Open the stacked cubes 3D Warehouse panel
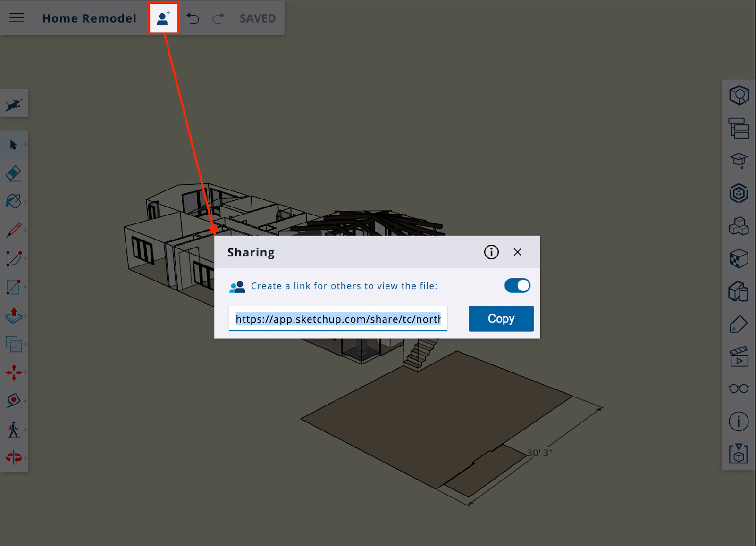Screen dimensions: 756x546 (x=739, y=226)
